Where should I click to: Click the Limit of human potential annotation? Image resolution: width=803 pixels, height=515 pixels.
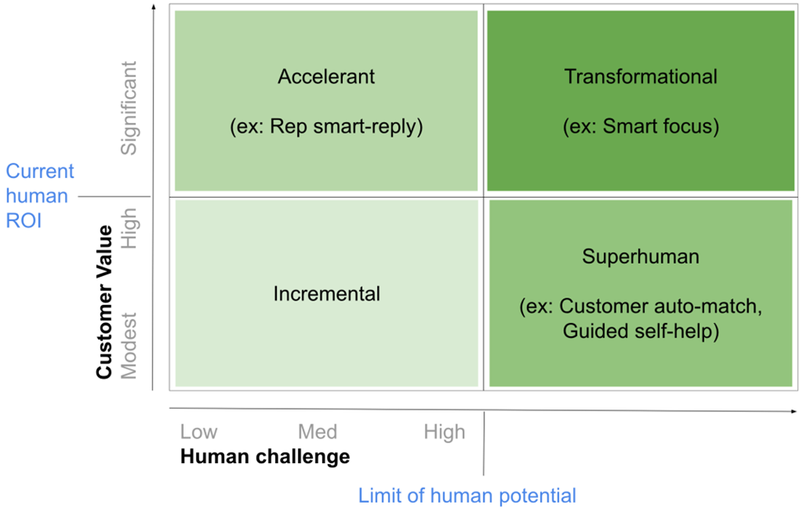[467, 496]
